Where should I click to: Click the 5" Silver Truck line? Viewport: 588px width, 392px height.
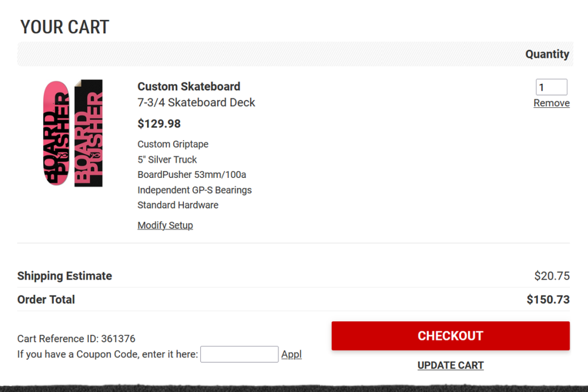click(167, 160)
